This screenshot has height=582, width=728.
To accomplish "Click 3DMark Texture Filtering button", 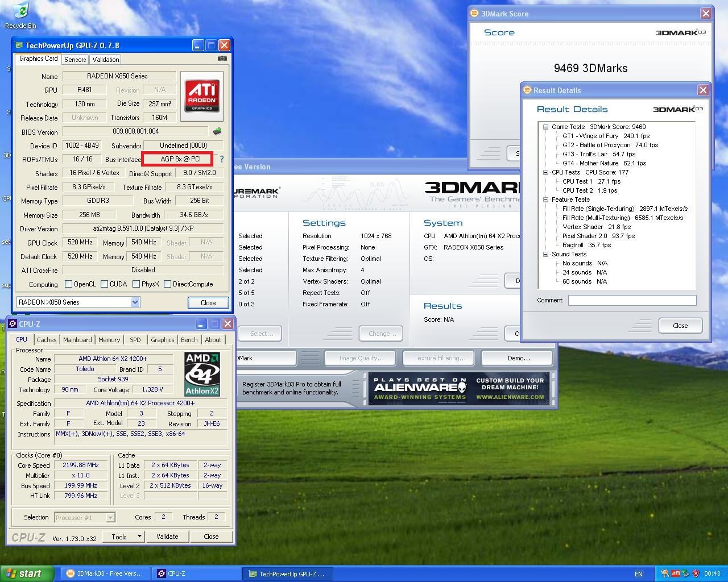I will pos(440,358).
